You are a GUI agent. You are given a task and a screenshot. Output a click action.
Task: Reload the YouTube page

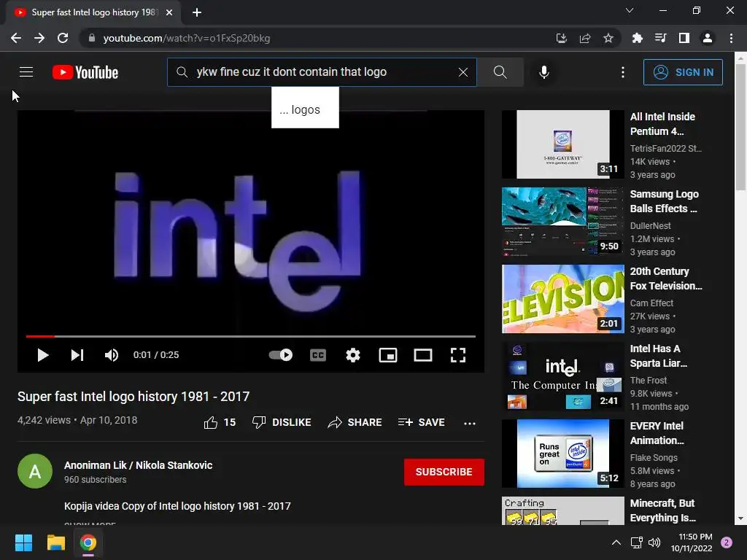(x=63, y=38)
